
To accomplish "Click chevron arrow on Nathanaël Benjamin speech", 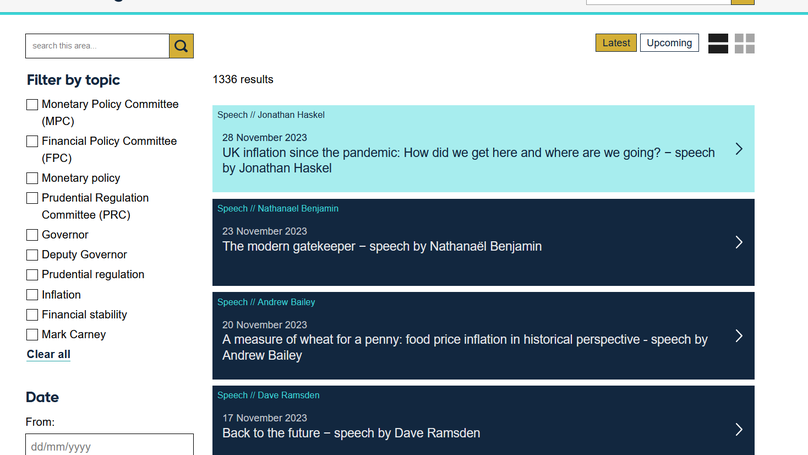I will [739, 242].
